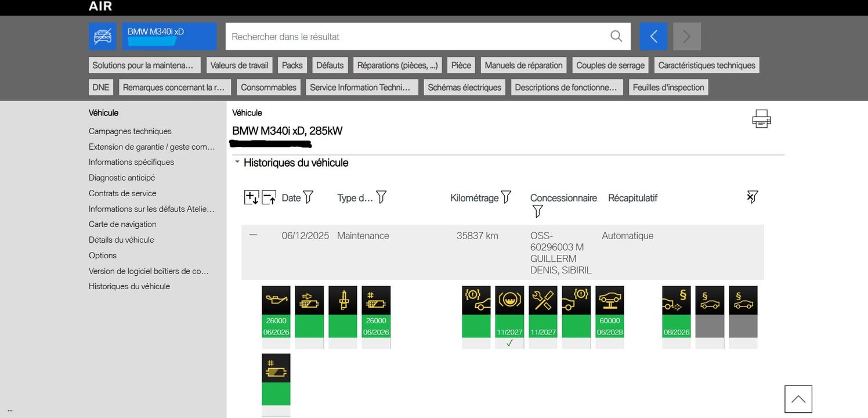Click the wrench and screwdriver service icon
This screenshot has width=868, height=418.
[542, 300]
